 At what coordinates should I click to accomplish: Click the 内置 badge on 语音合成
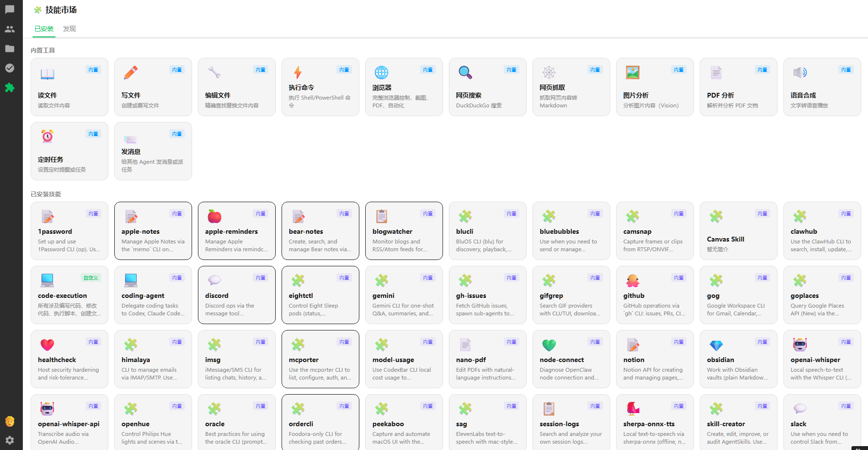pos(846,70)
